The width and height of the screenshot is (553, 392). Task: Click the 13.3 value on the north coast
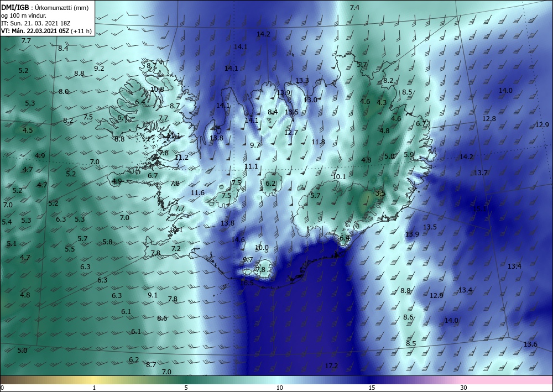point(302,81)
